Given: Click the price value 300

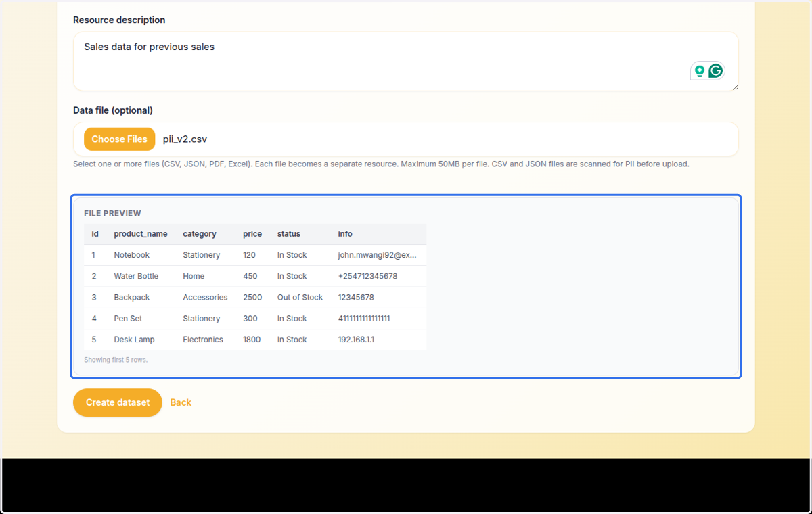Looking at the screenshot, I should coord(250,318).
